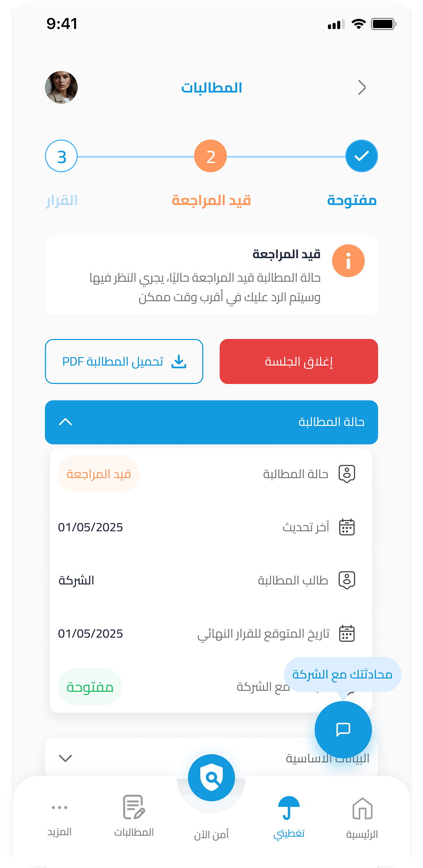Open the user profile avatar photo

tap(61, 88)
